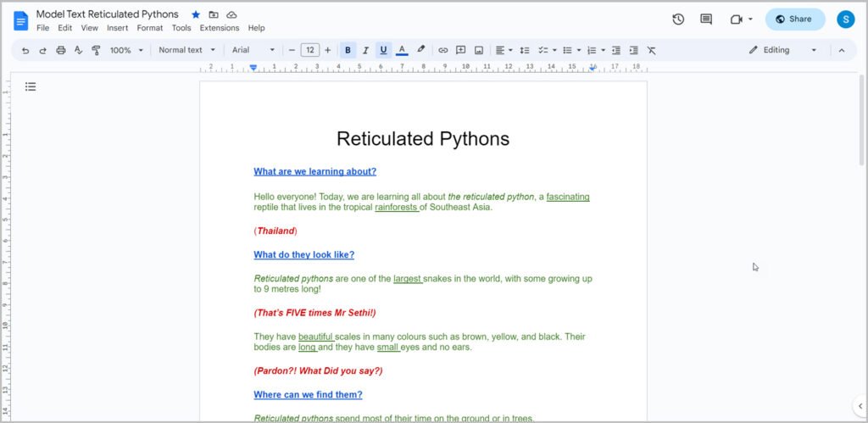Click the red text '(Thailand)'
Screen dimensions: 868x423
click(x=275, y=231)
